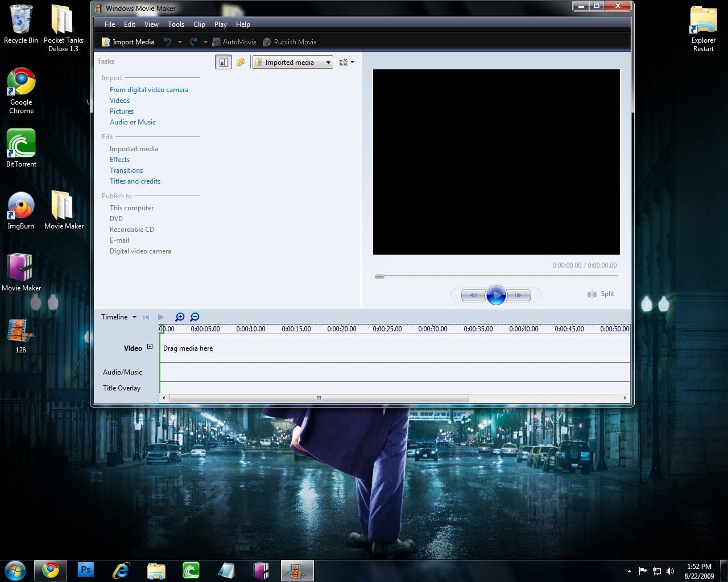728x582 pixels.
Task: Click the Undo arrow icon
Action: coord(168,42)
